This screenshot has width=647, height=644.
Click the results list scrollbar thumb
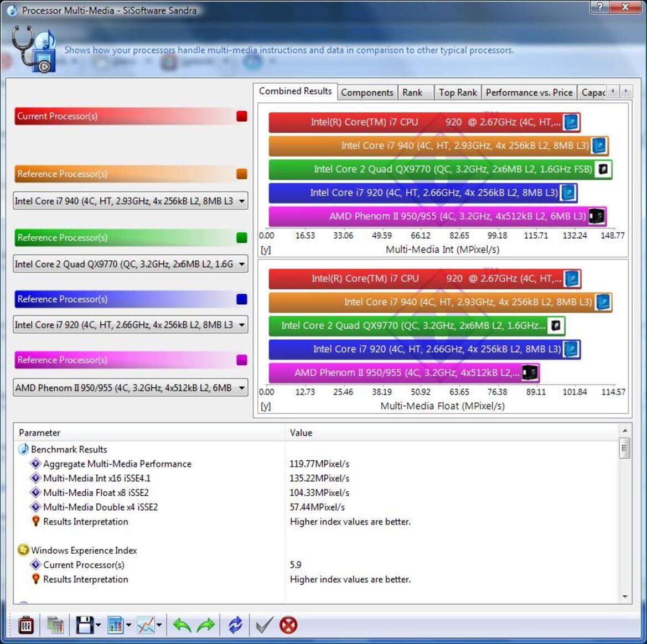pos(625,449)
